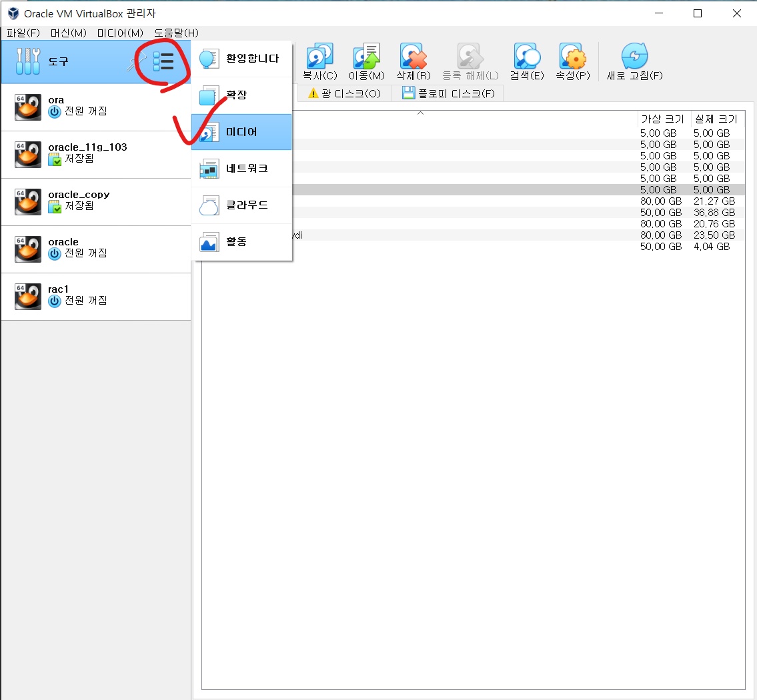The image size is (757, 700).
Task: Switch to 플로피 디스크(F) tab
Action: 448,93
